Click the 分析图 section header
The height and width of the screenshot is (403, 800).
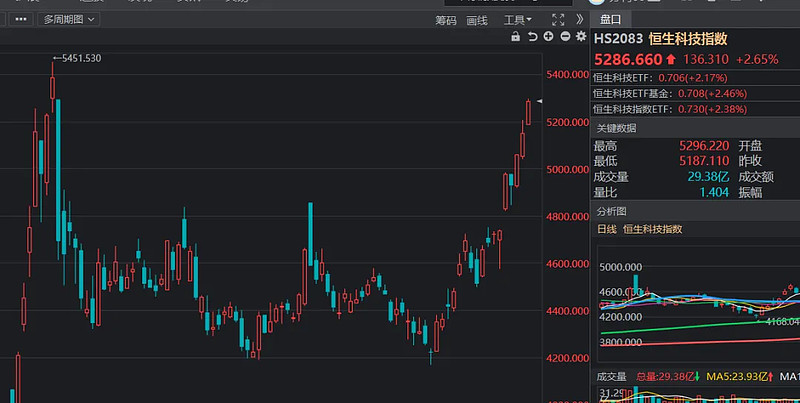[611, 211]
